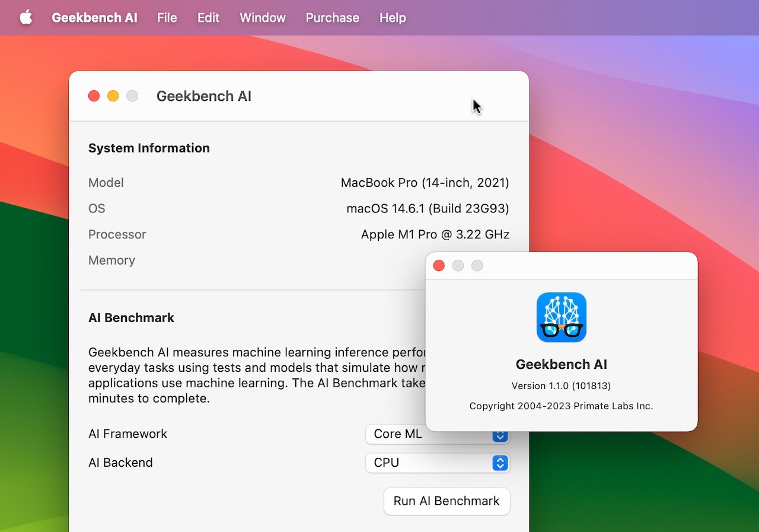This screenshot has height=532, width=759.
Task: Open the Geekbench AI application menu
Action: 94,18
